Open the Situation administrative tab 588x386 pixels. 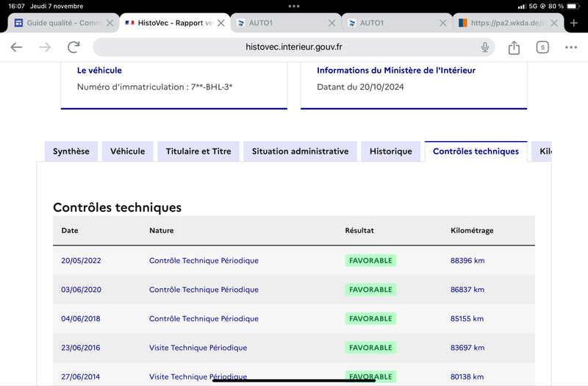300,151
